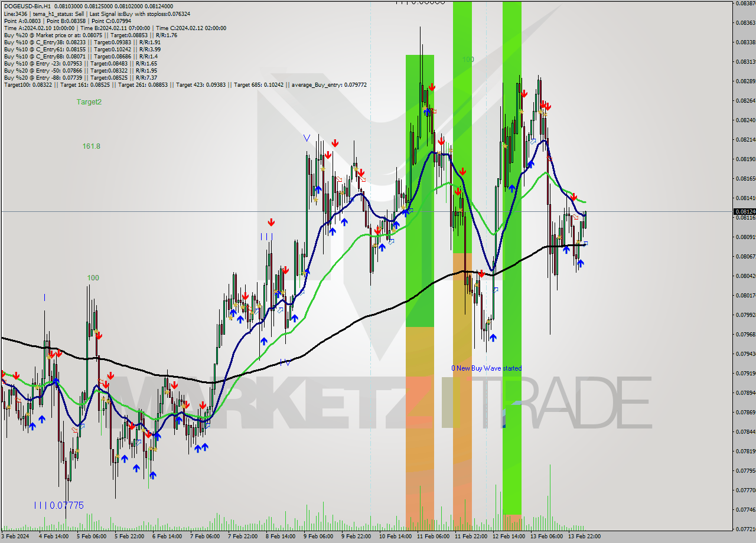Screen dimensions: 756x543
Task: Click the 0.08141 price axis label
Action: pos(745,198)
